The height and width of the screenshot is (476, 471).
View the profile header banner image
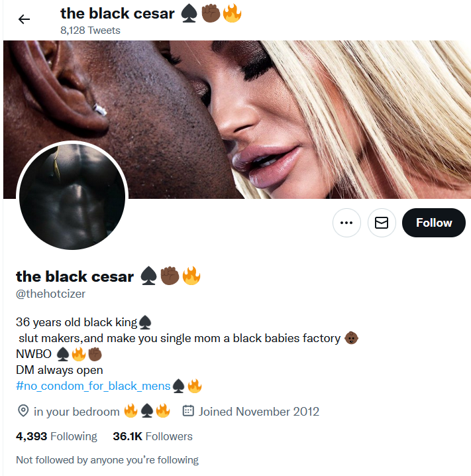pos(237,119)
